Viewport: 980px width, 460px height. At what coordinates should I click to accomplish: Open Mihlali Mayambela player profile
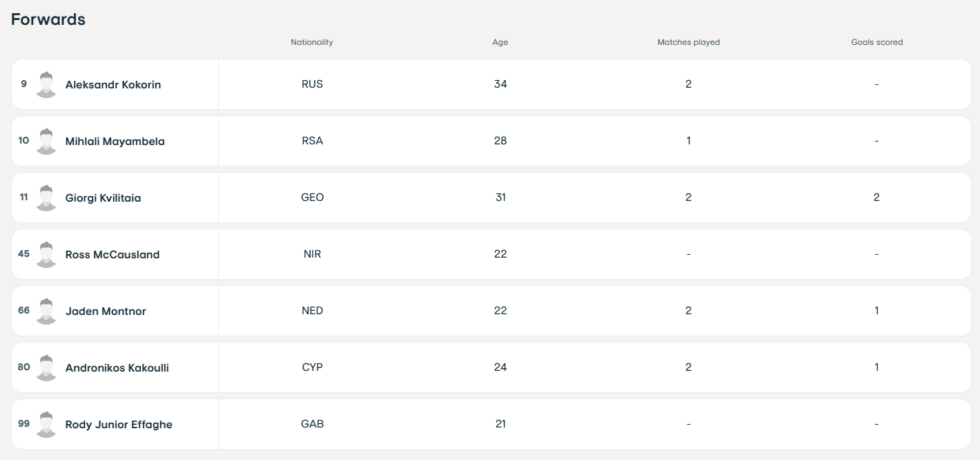pos(115,142)
